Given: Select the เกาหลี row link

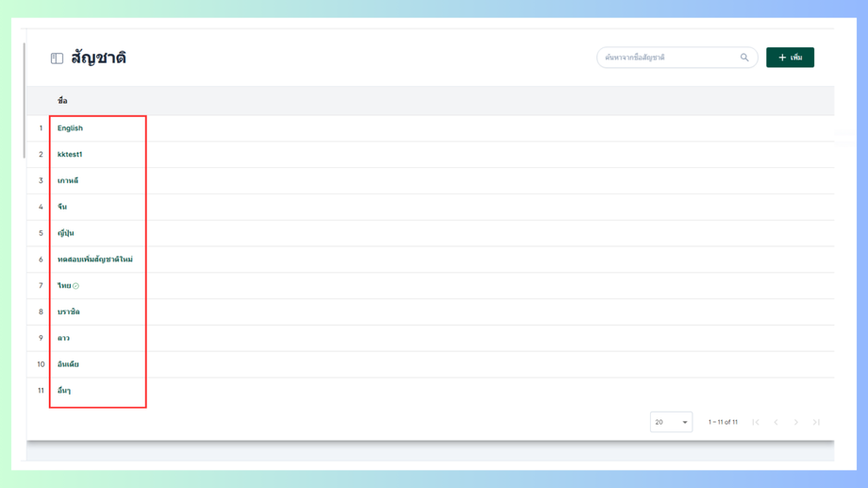Looking at the screenshot, I should tap(68, 180).
